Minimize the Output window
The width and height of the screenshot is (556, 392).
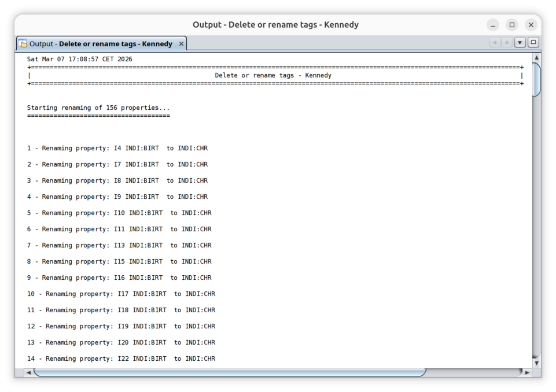coord(493,25)
